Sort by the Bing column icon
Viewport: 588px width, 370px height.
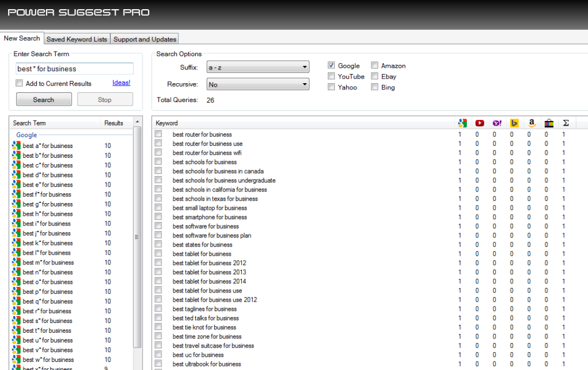[x=514, y=123]
